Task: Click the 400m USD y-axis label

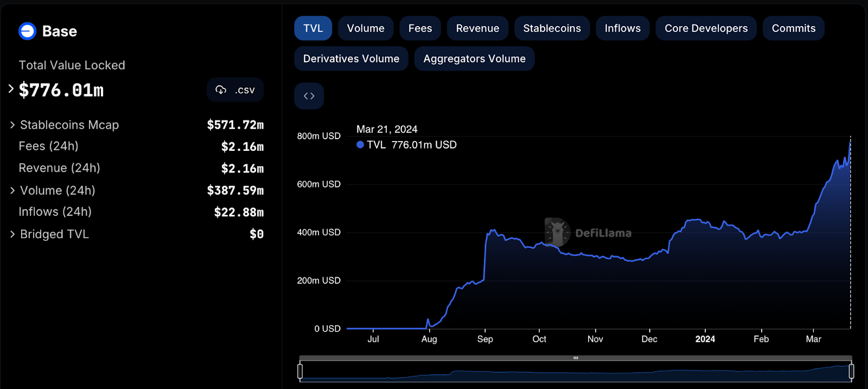Action: [319, 232]
